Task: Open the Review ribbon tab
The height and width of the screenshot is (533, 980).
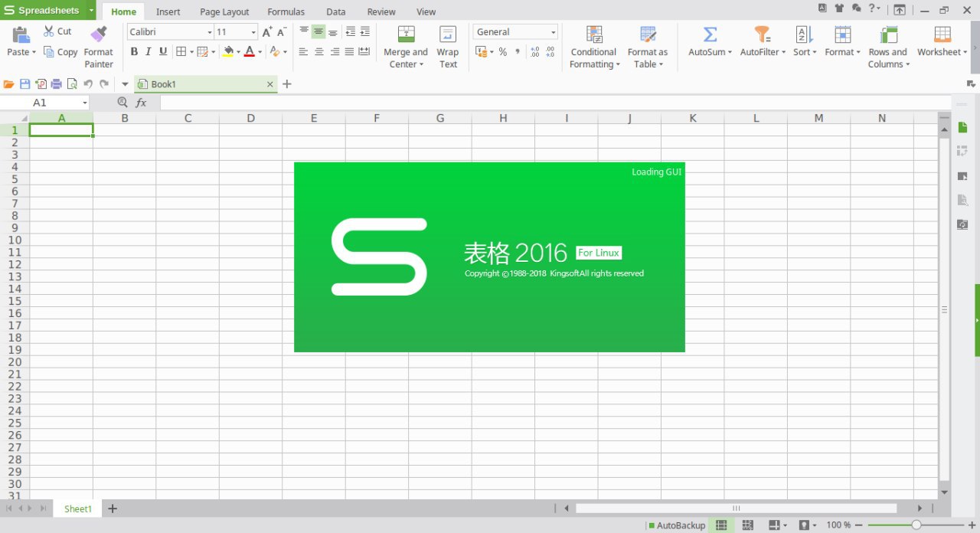Action: tap(381, 11)
